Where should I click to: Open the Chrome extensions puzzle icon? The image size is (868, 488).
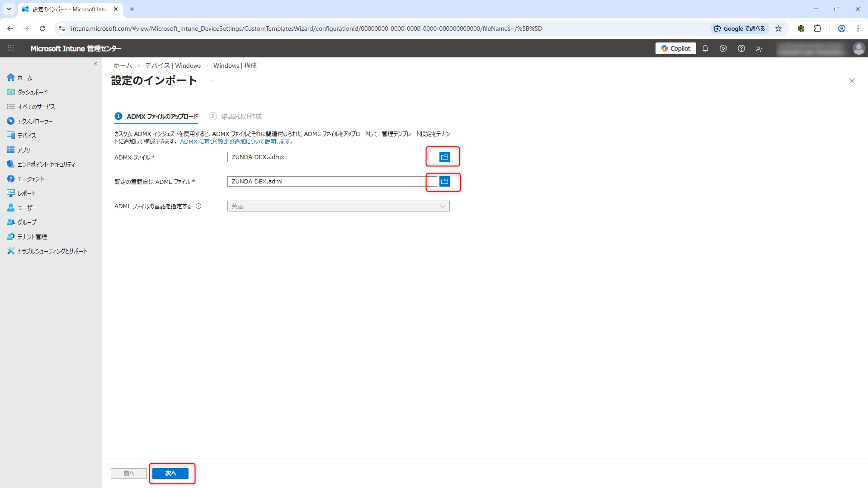817,28
